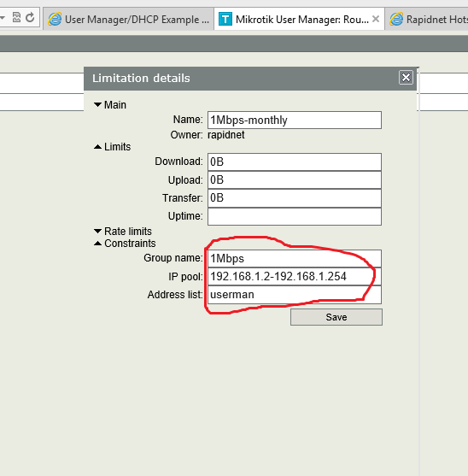Click the owner value rapidnet
The height and width of the screenshot is (476, 468).
[x=226, y=135]
